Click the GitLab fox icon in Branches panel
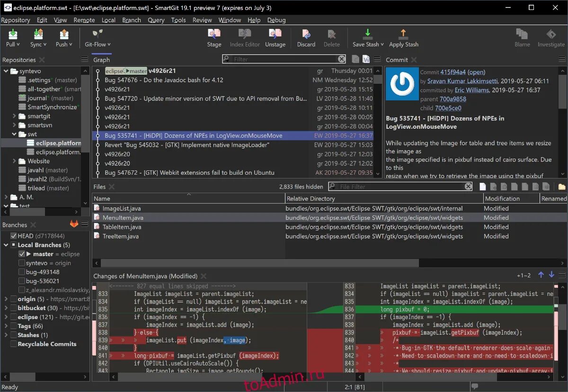The height and width of the screenshot is (392, 568). pyautogui.click(x=74, y=224)
